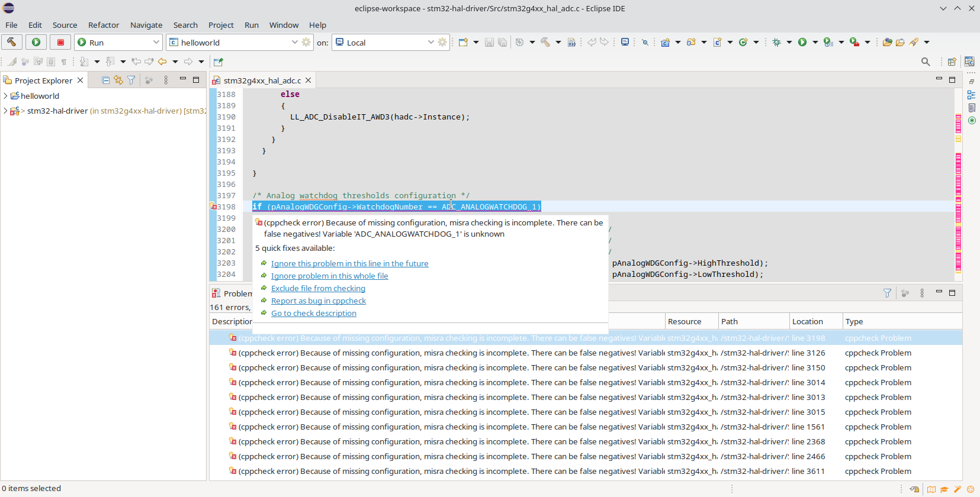Image resolution: width=980 pixels, height=497 pixels.
Task: Open the Search flashlight dropdown arrow
Action: click(927, 42)
